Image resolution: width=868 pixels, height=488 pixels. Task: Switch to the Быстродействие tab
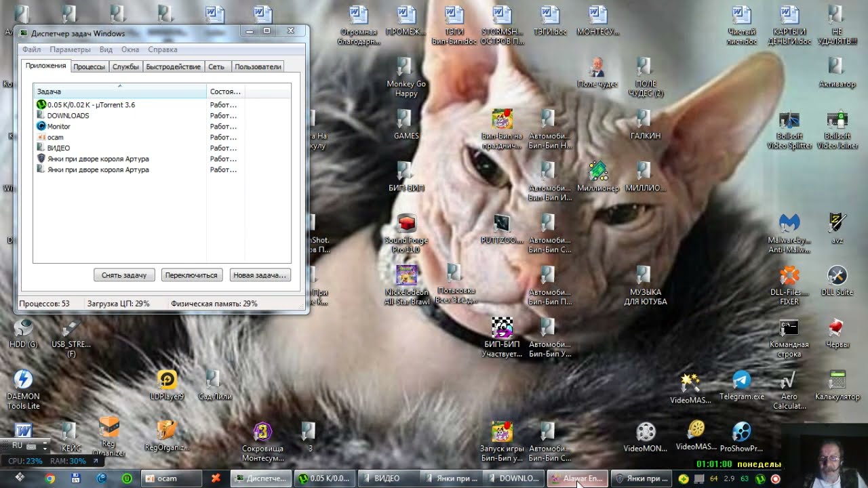pos(174,66)
